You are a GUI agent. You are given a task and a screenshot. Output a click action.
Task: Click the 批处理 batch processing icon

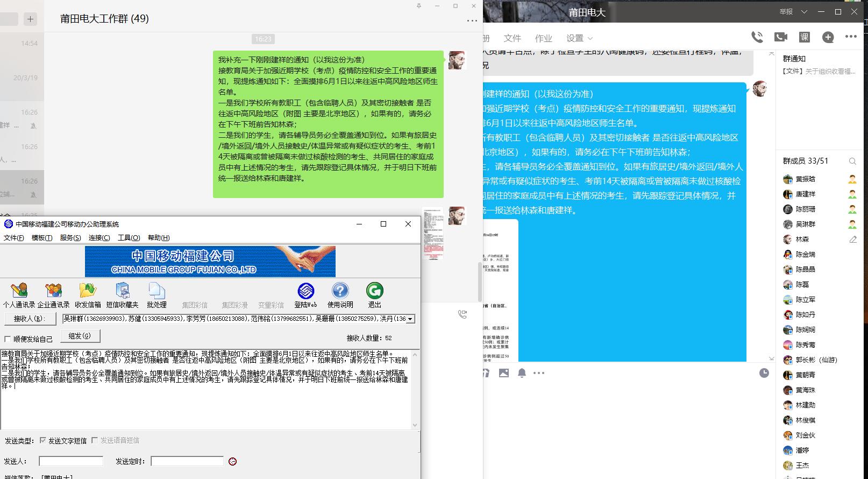tap(156, 295)
